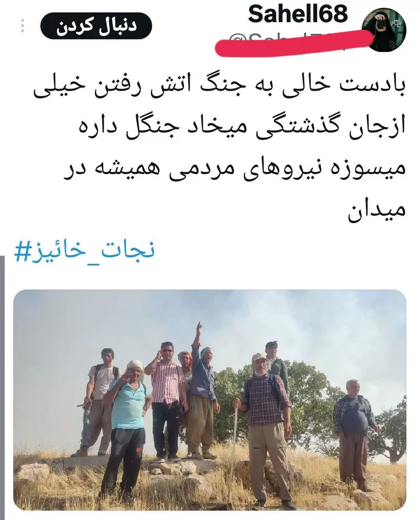Tap the دنبال کردن follow button

point(96,26)
